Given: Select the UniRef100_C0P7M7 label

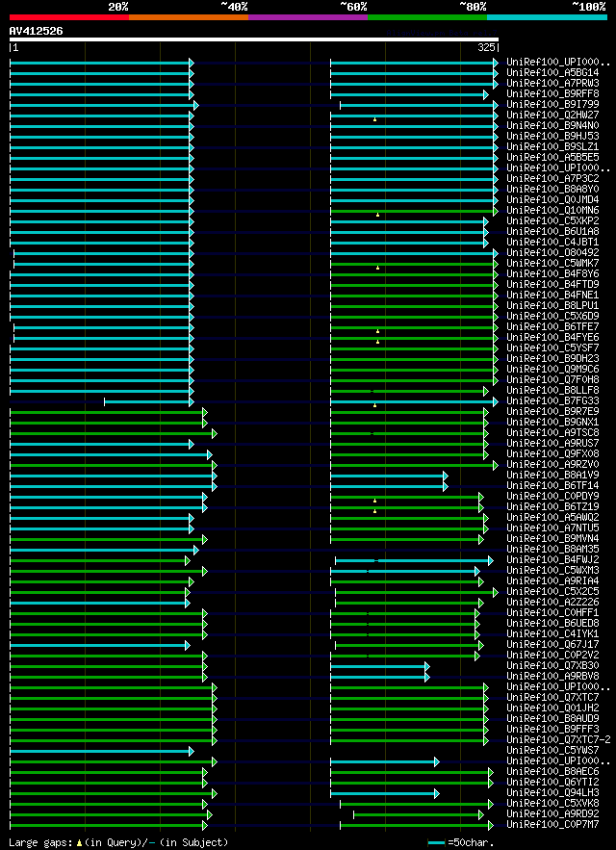Looking at the screenshot, I should (552, 826).
